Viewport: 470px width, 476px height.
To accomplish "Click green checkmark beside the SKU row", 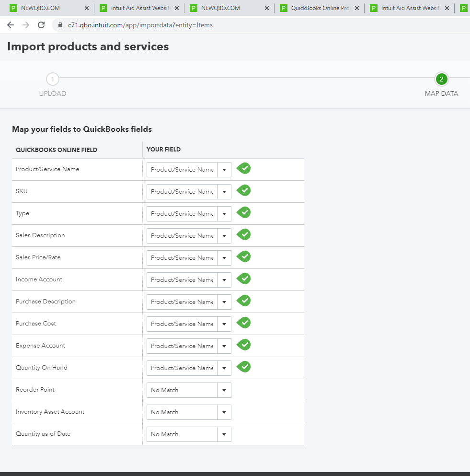I will click(x=244, y=191).
